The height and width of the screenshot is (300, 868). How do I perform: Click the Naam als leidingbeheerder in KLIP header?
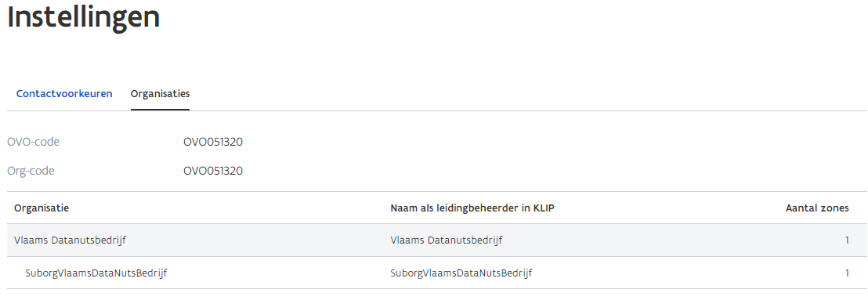pos(472,208)
